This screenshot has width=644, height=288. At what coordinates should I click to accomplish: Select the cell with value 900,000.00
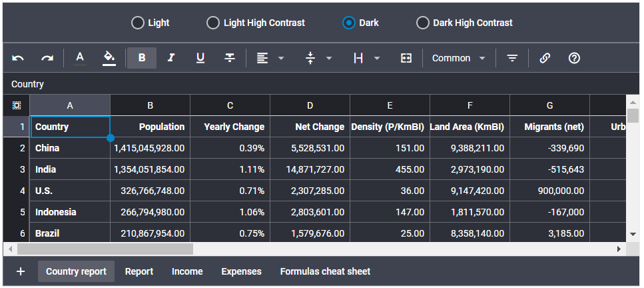[550, 191]
